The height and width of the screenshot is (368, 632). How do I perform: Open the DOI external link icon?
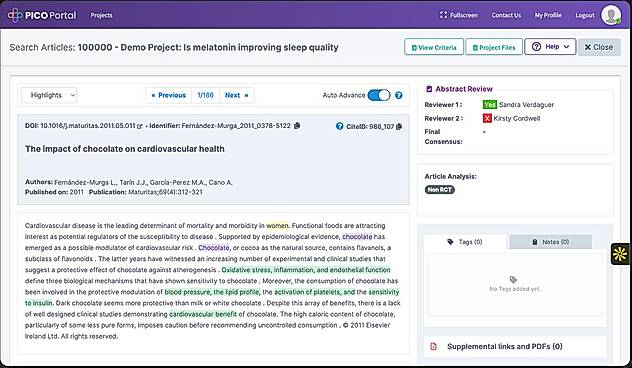click(x=140, y=126)
